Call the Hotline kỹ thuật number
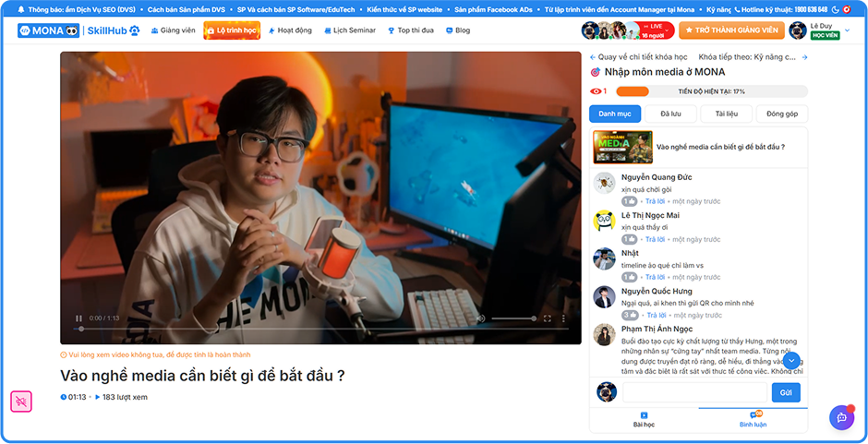 pos(780,9)
